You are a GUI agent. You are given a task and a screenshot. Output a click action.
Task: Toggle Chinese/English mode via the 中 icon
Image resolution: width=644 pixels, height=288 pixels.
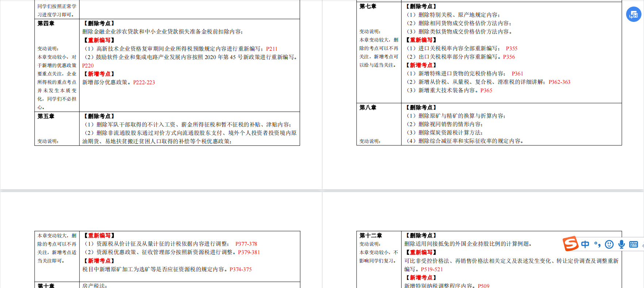(585, 244)
